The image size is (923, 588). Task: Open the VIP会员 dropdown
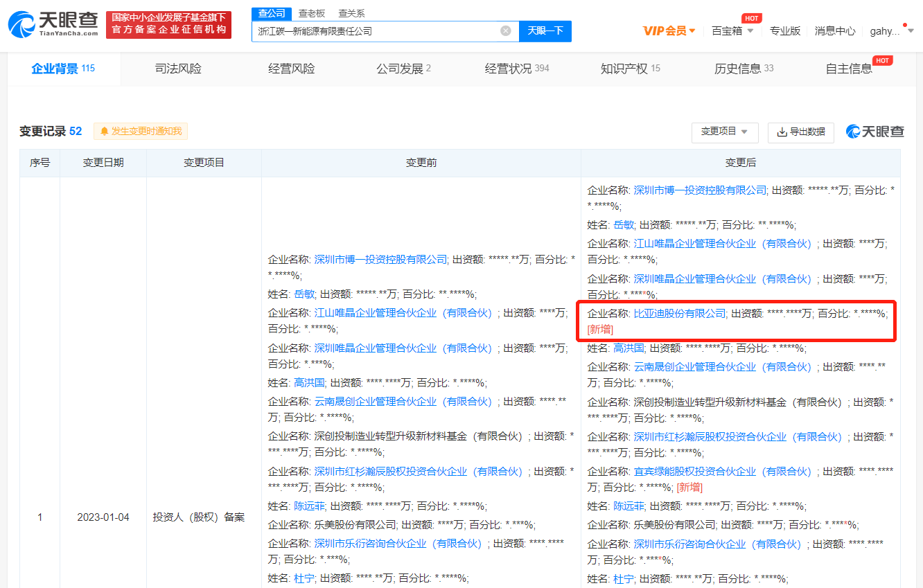[x=669, y=30]
